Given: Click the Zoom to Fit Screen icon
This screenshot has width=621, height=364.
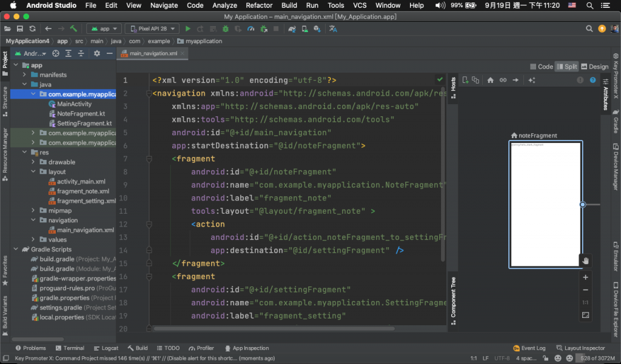Looking at the screenshot, I should tap(585, 315).
